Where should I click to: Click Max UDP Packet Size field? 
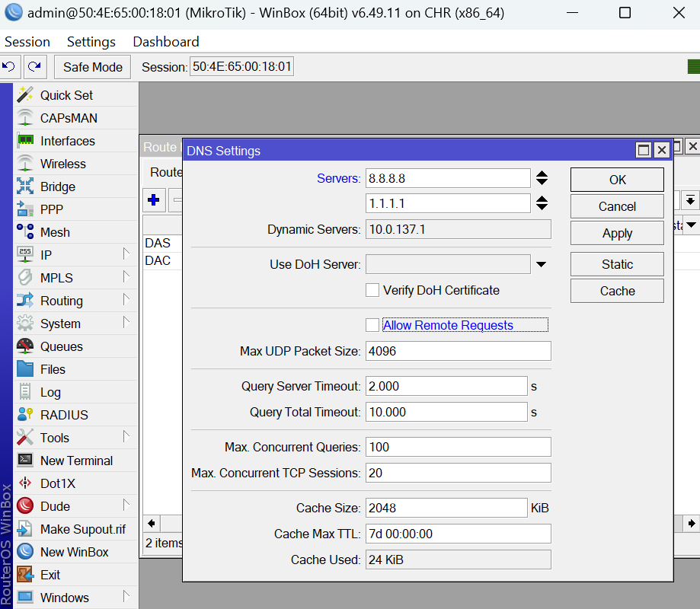458,351
